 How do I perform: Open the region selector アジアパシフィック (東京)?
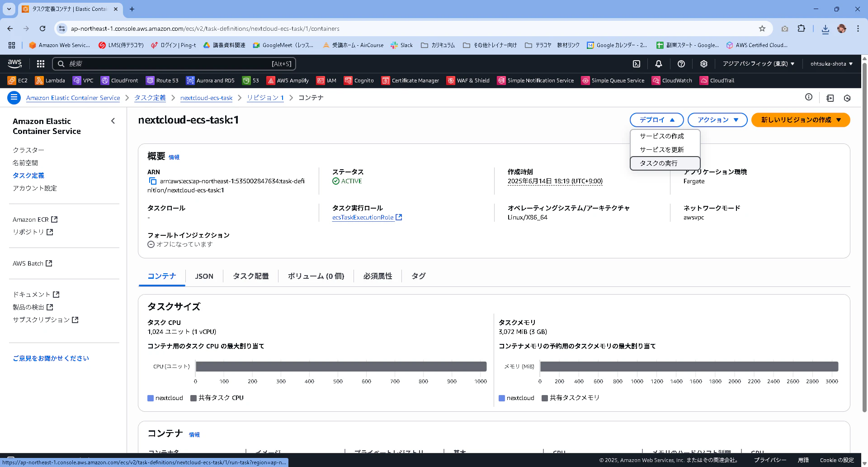coord(758,64)
